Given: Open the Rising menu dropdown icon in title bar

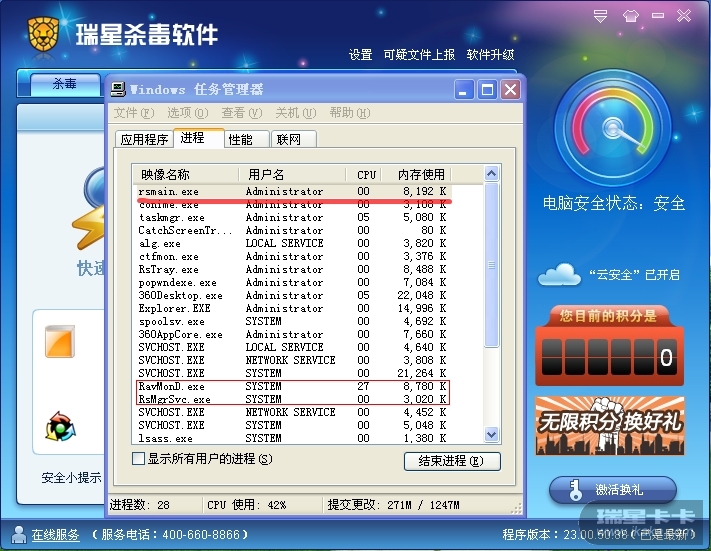Looking at the screenshot, I should click(x=600, y=16).
